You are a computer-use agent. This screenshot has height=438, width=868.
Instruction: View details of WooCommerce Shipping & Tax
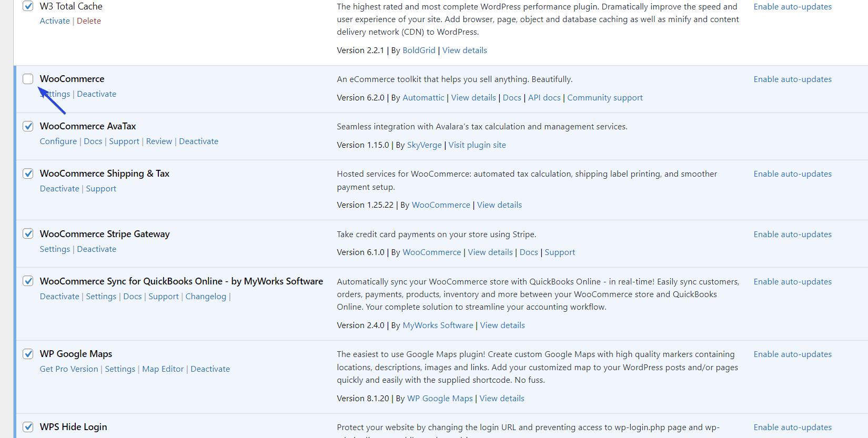[499, 205]
